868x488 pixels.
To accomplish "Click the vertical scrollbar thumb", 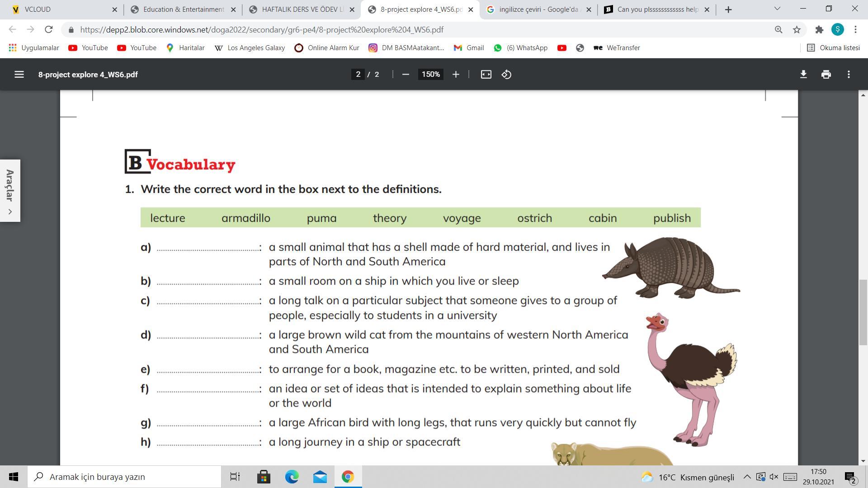I will [863, 312].
